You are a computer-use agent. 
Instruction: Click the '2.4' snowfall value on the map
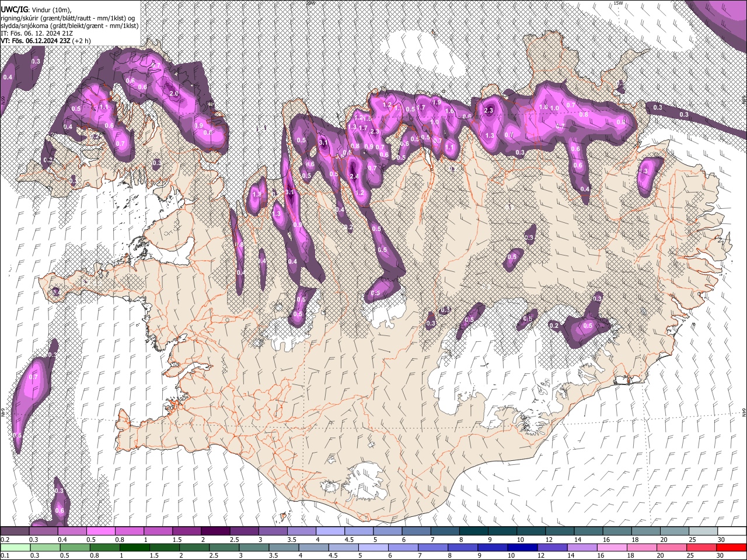tap(354, 176)
